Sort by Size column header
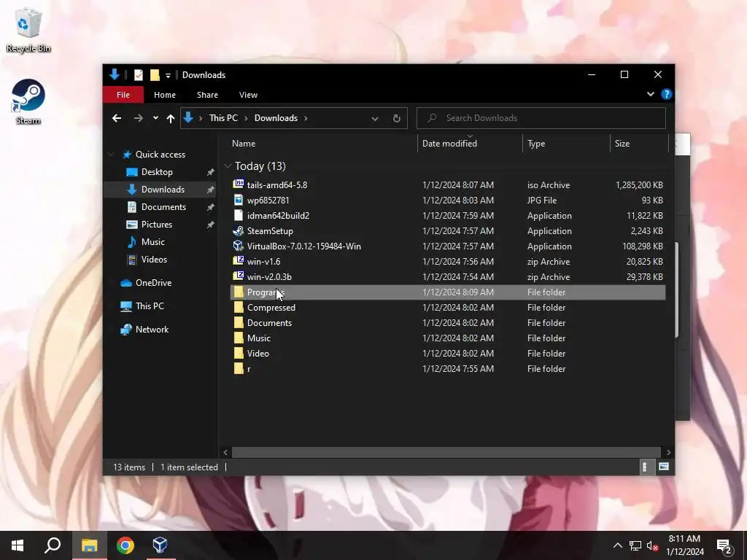747x560 pixels. coord(639,144)
